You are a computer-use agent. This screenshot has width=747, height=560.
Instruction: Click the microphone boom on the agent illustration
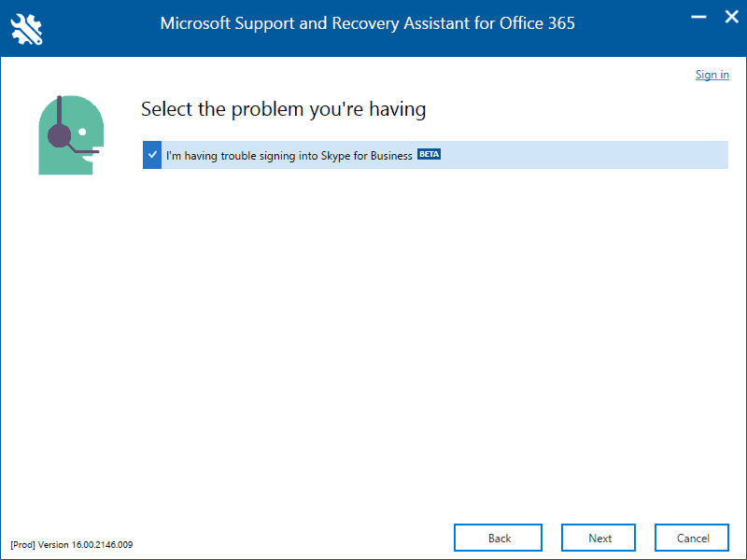86,151
